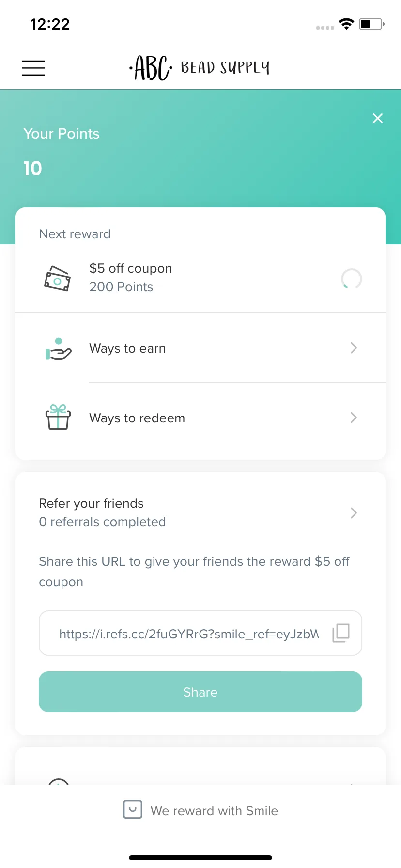
Task: Close the rewards panel
Action: tap(378, 118)
